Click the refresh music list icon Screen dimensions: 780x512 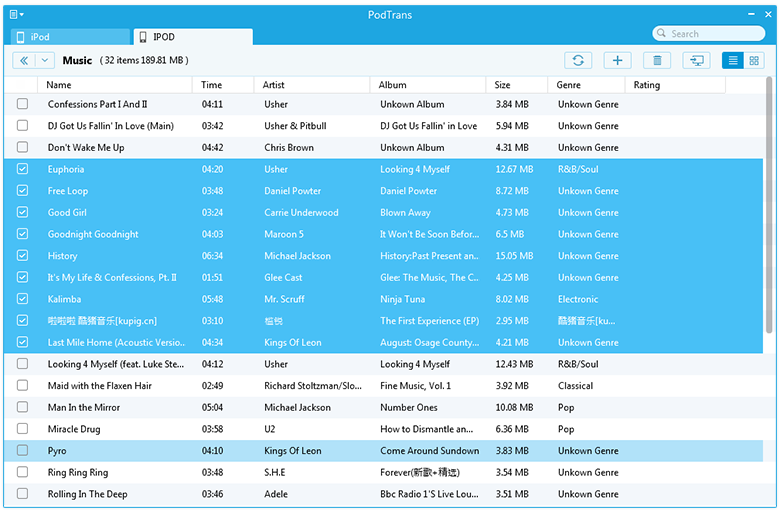pyautogui.click(x=577, y=60)
